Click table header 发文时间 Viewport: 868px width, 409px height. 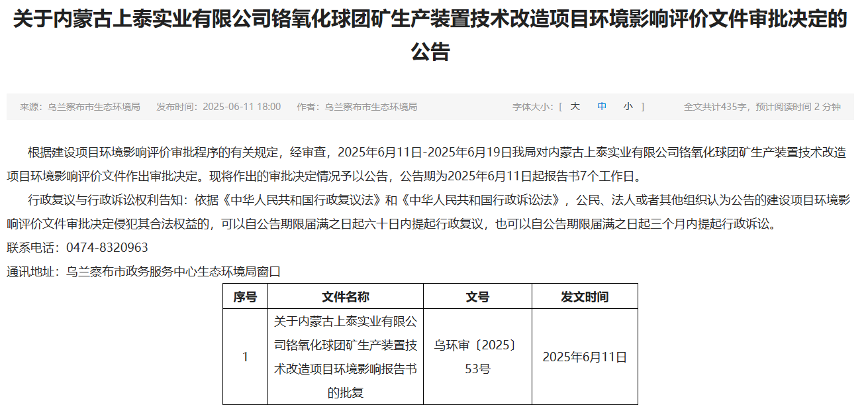click(x=585, y=297)
